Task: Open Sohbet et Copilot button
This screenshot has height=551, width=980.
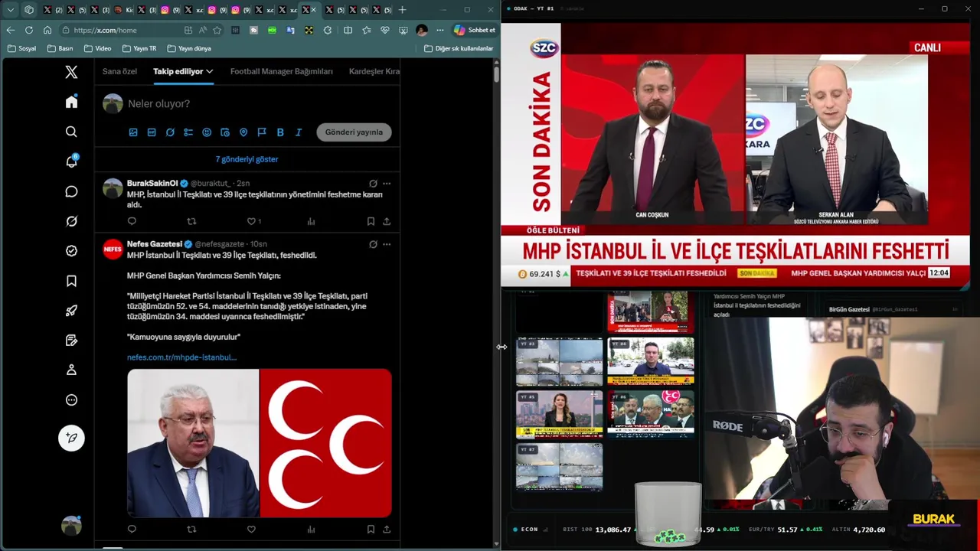Action: click(x=475, y=30)
